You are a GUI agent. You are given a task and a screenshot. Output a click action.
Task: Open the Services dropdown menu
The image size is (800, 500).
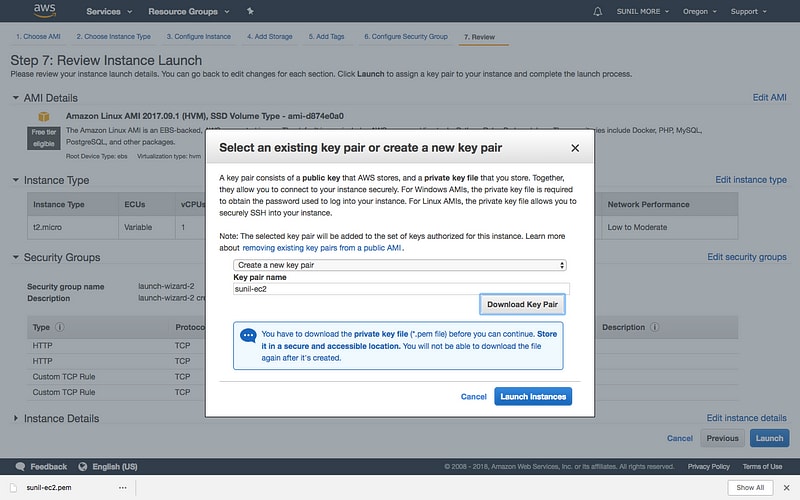pyautogui.click(x=109, y=11)
